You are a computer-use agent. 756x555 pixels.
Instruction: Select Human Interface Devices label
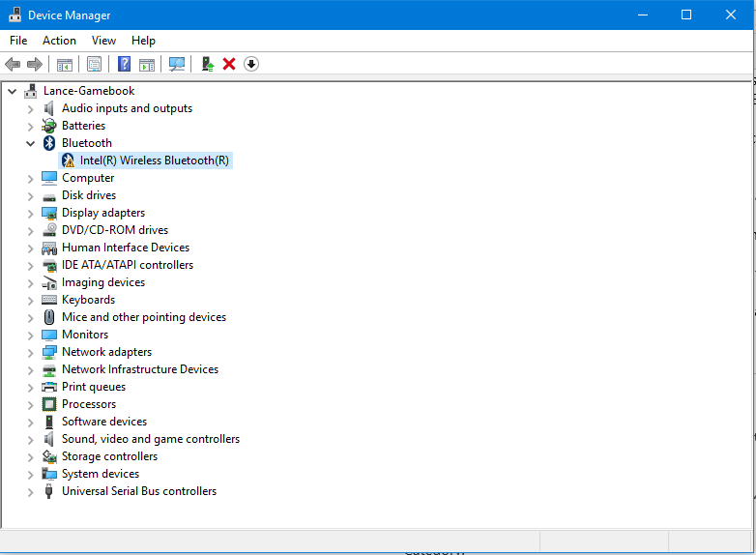[x=126, y=248]
